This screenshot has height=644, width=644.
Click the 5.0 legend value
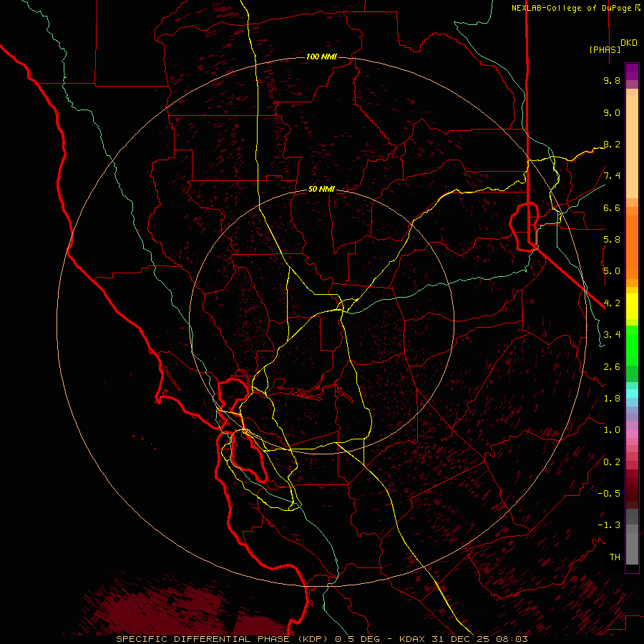tap(612, 271)
